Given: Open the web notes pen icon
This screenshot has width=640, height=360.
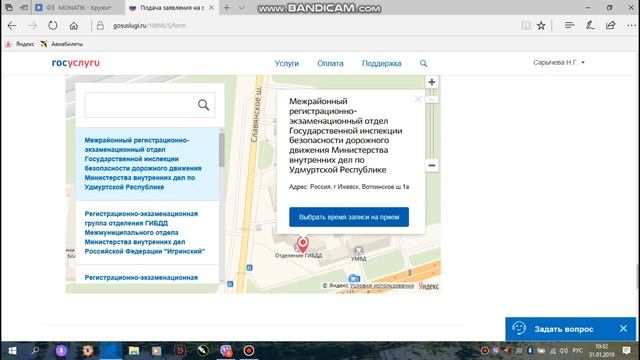Looking at the screenshot, I should click(590, 26).
